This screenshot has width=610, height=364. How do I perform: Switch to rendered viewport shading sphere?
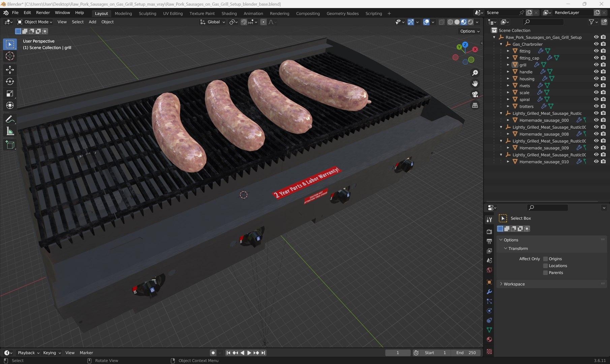coord(470,22)
